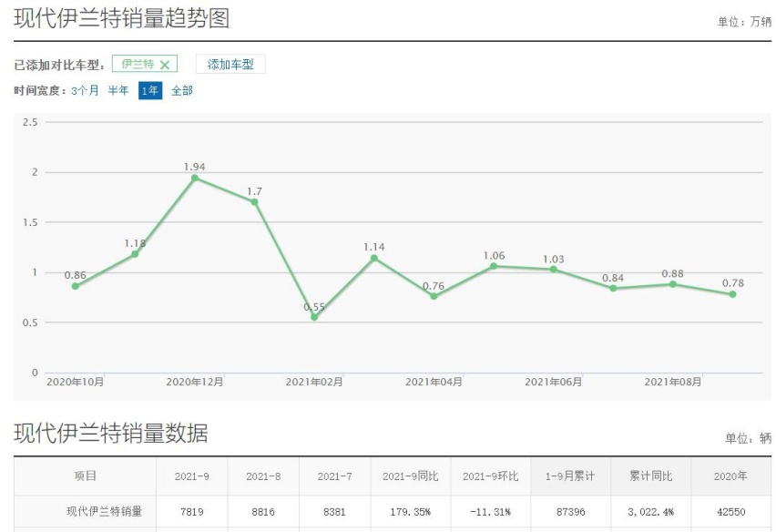Image resolution: width=776 pixels, height=532 pixels.
Task: Click the 1.14 data point on chart
Action: (374, 258)
